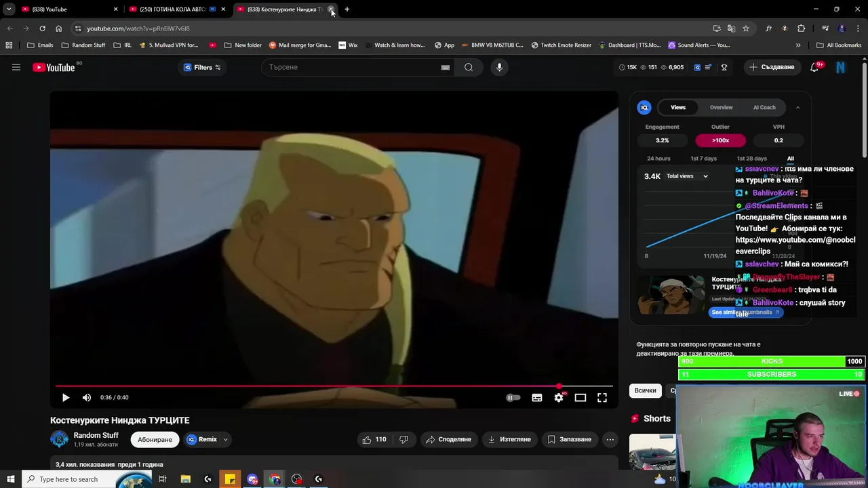Viewport: 868px width, 488px height.
Task: Open the Chrome three-dot menu
Action: tap(858, 28)
